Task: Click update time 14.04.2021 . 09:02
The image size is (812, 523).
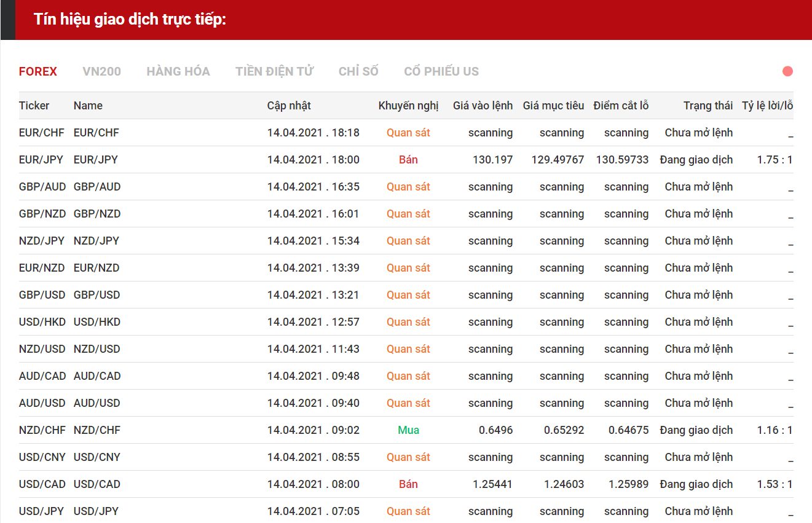Action: pyautogui.click(x=313, y=430)
